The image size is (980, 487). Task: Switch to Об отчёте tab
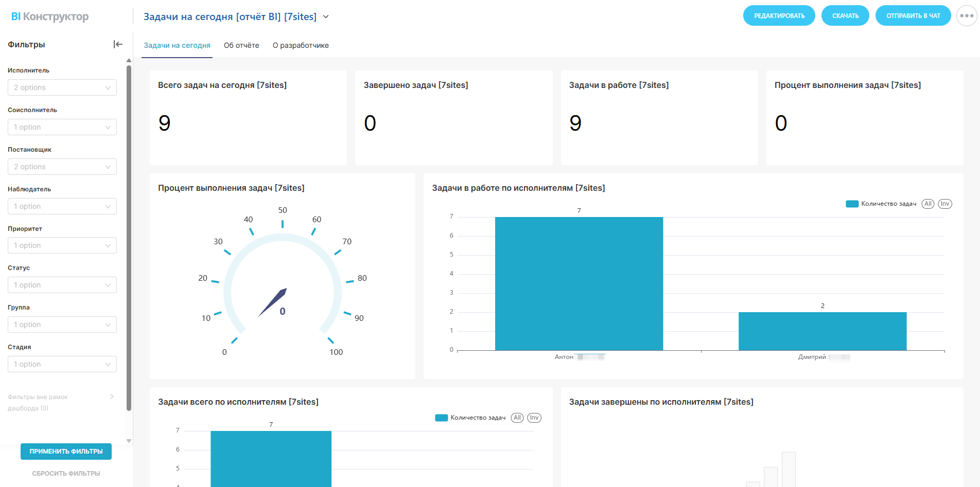[x=241, y=45]
